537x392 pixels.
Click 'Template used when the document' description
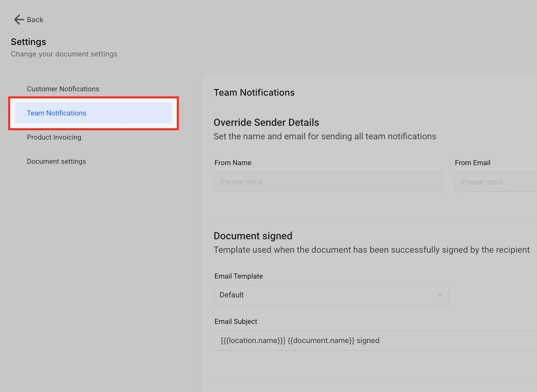pos(372,250)
